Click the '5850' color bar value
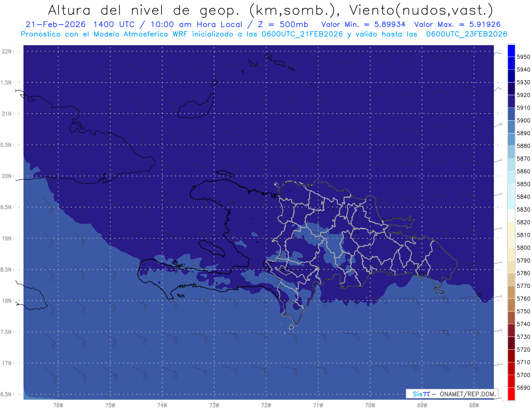Viewport: 532px width, 411px height. click(524, 184)
